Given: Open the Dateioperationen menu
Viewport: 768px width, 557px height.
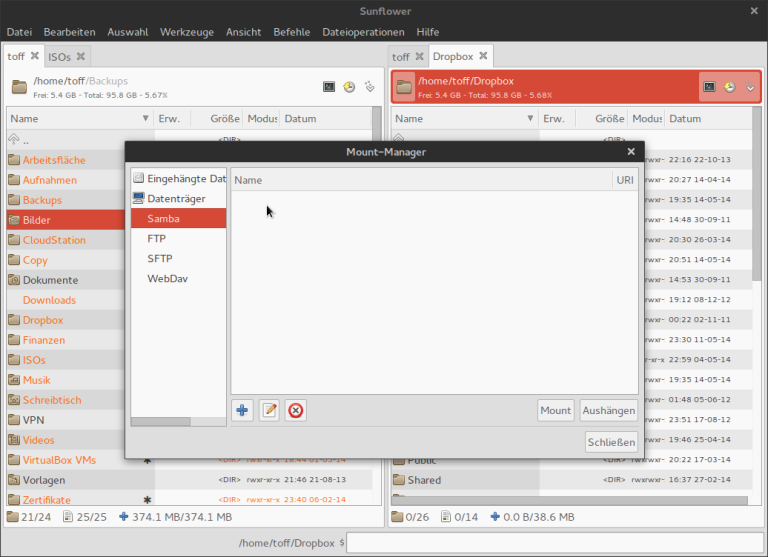Looking at the screenshot, I should [x=363, y=32].
